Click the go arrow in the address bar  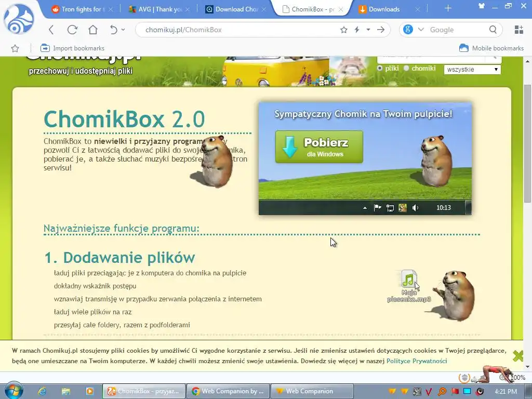[x=381, y=30]
